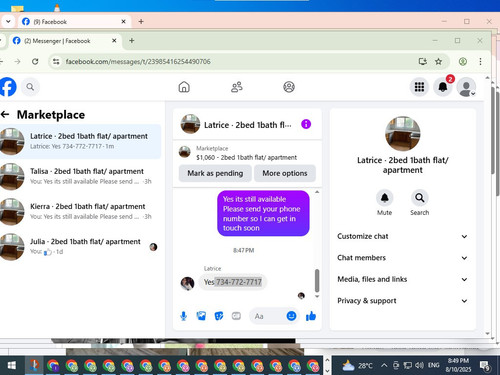
Task: Open the weather widget showing 28°C
Action: pos(358,366)
